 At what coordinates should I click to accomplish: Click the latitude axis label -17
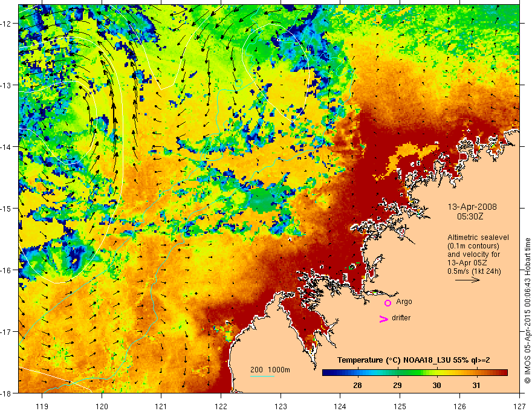pos(6,332)
